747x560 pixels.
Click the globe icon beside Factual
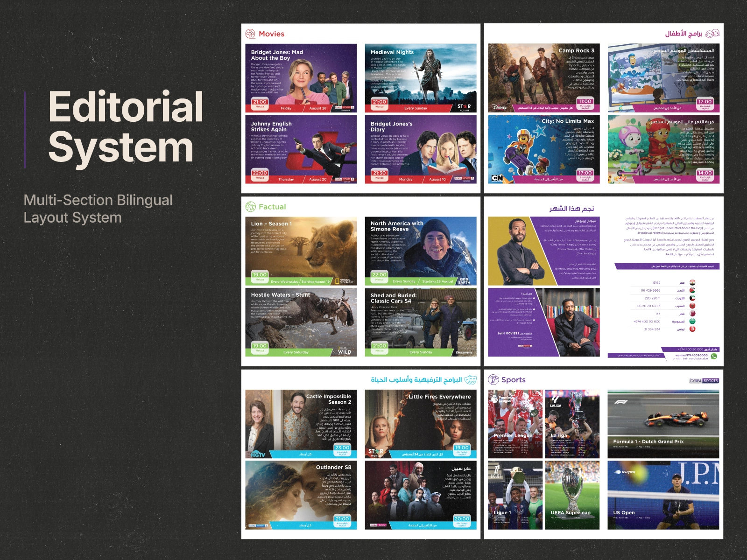[x=251, y=206]
